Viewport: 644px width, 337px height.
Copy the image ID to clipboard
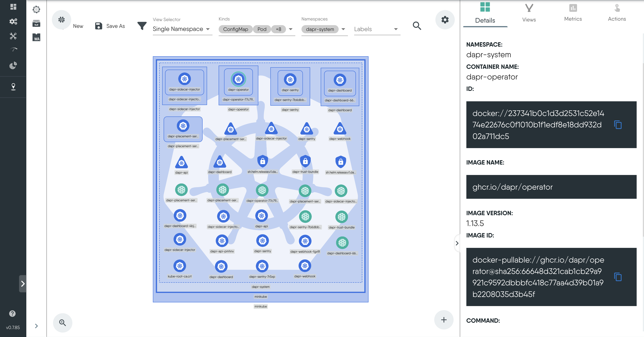click(618, 277)
